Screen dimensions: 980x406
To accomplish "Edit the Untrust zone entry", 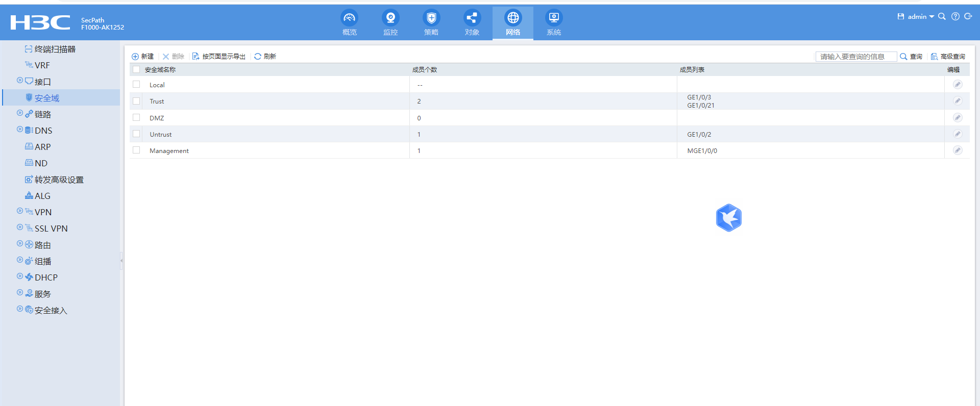I will 958,134.
